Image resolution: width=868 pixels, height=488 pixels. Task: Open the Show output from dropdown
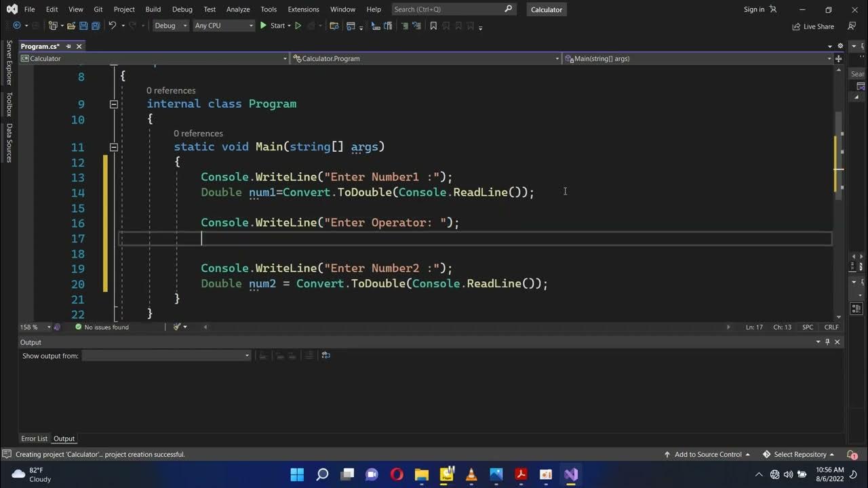[166, 356]
